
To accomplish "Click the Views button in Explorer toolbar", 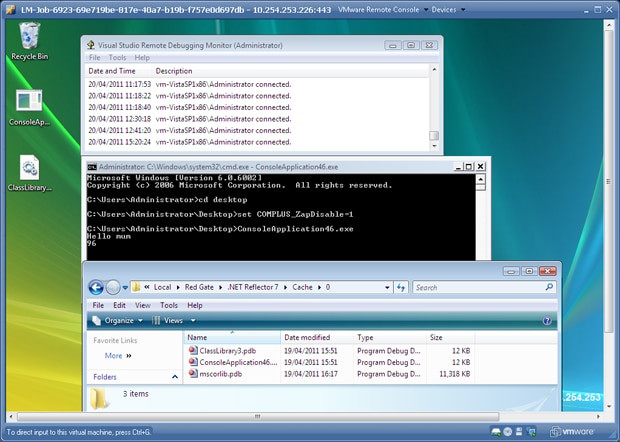I will click(x=168, y=321).
